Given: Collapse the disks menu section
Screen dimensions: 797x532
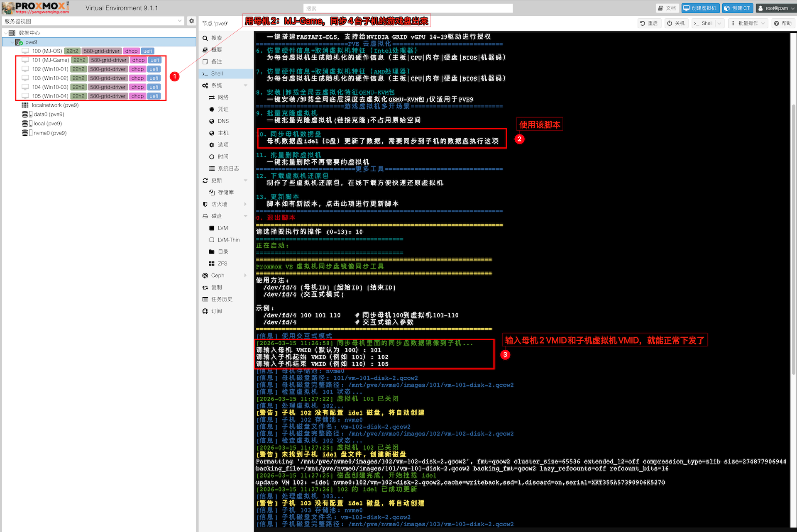Looking at the screenshot, I should click(245, 216).
